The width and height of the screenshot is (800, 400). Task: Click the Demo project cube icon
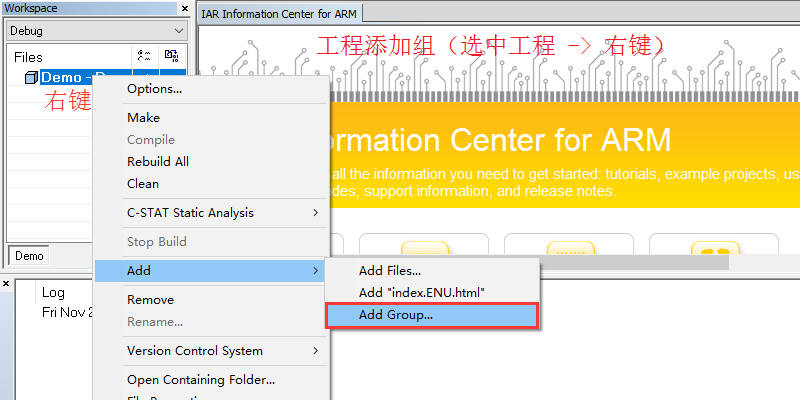pyautogui.click(x=31, y=78)
